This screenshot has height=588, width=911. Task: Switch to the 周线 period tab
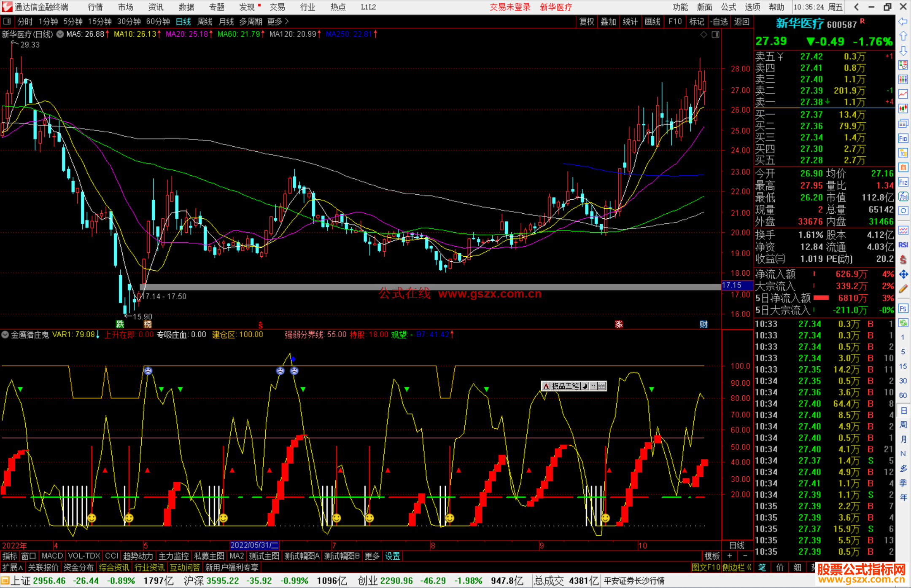(x=205, y=21)
